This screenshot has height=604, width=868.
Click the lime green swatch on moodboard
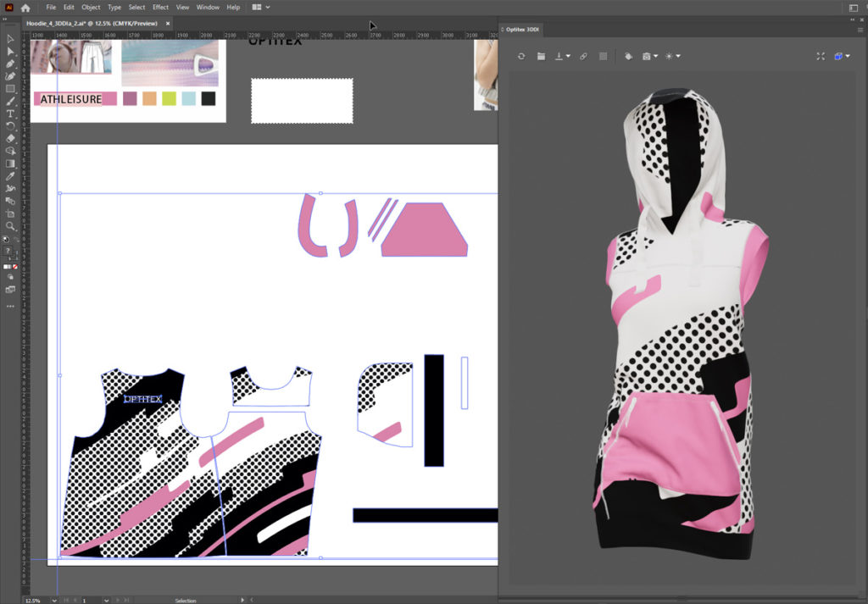(169, 99)
